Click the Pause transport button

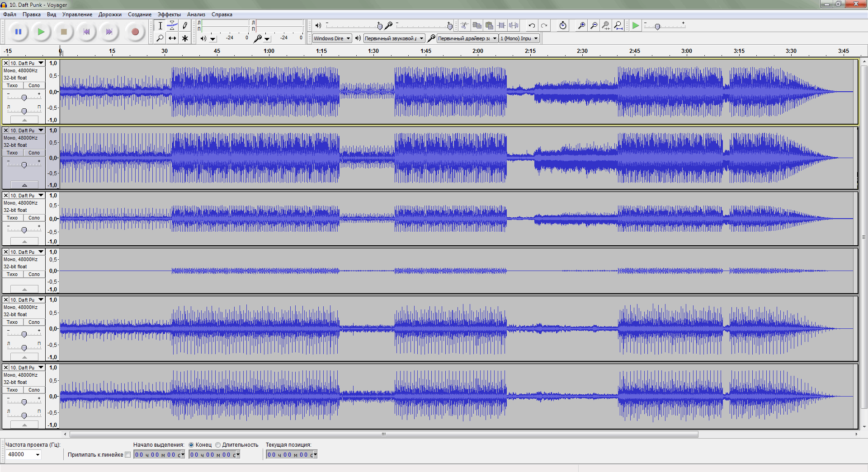[19, 32]
